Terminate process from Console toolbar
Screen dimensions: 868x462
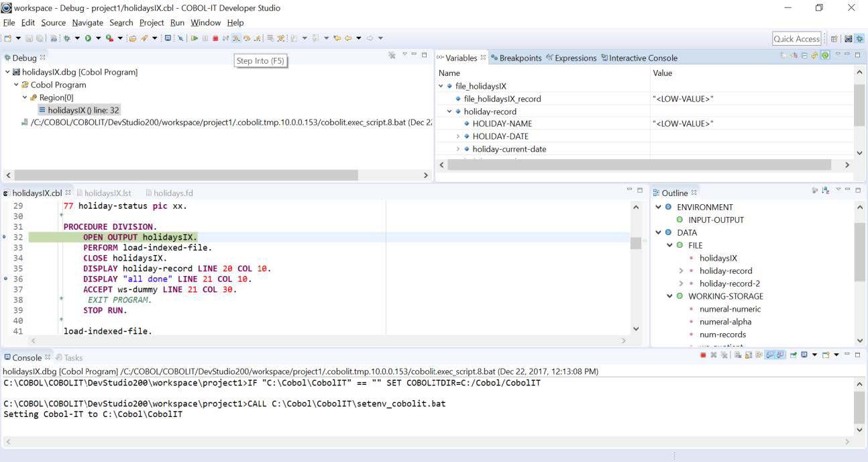pyautogui.click(x=703, y=355)
